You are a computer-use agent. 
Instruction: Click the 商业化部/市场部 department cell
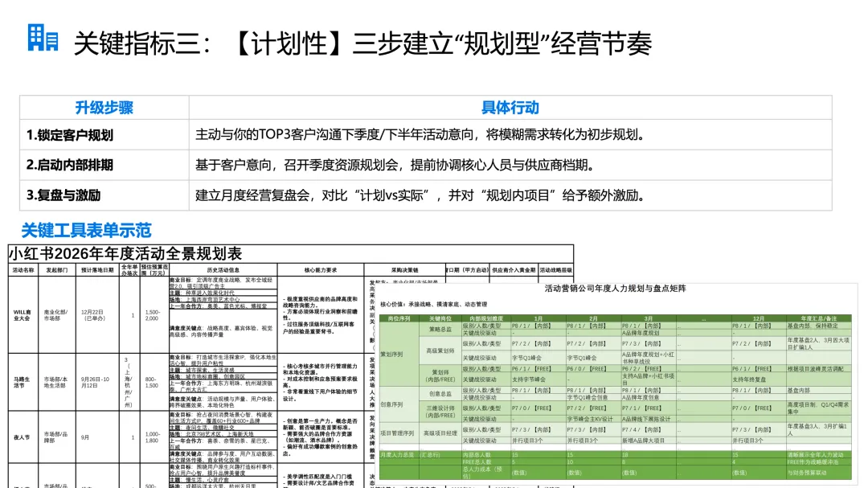56,315
